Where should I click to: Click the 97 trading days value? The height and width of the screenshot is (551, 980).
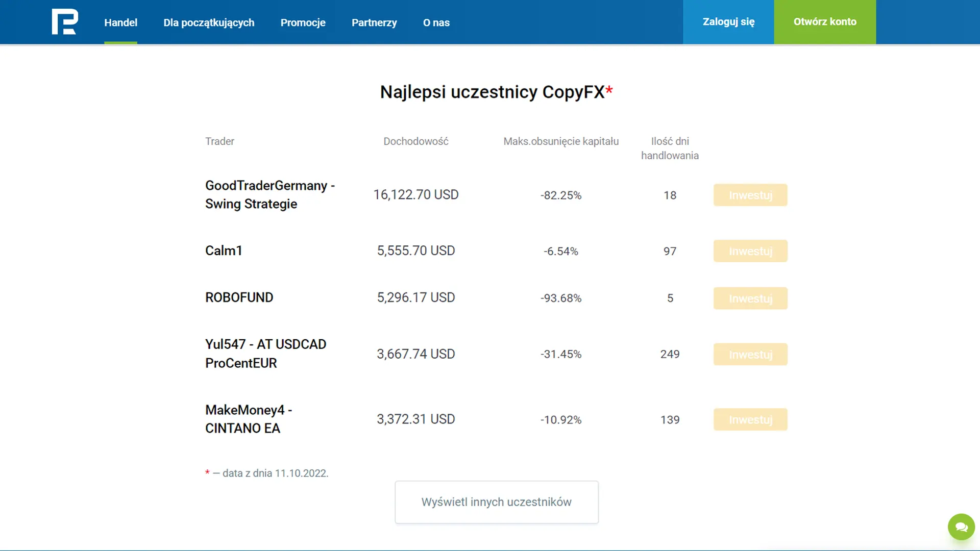point(670,252)
